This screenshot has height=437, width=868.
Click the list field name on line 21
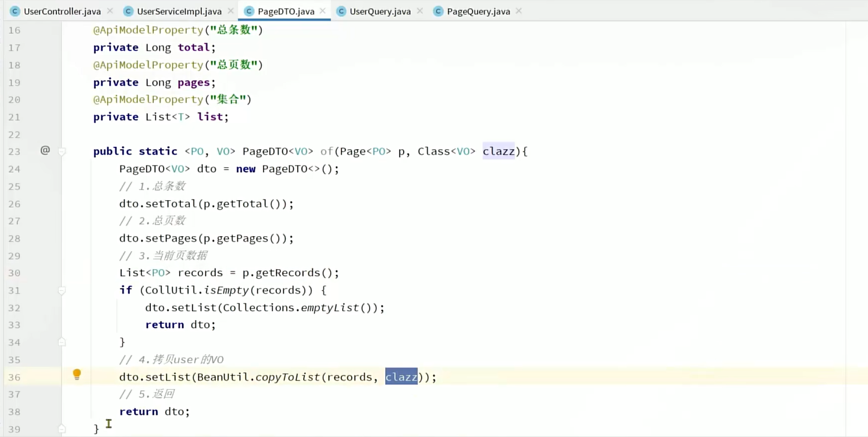pyautogui.click(x=210, y=117)
